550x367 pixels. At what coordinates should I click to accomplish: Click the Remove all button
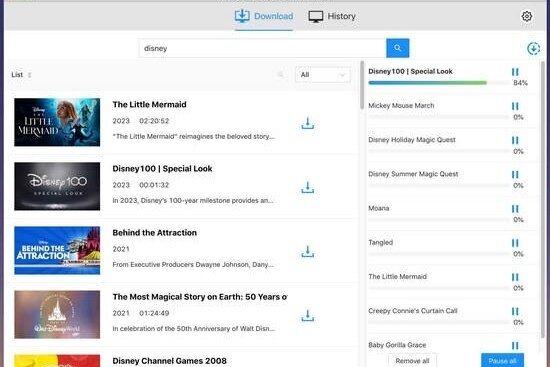click(x=412, y=361)
